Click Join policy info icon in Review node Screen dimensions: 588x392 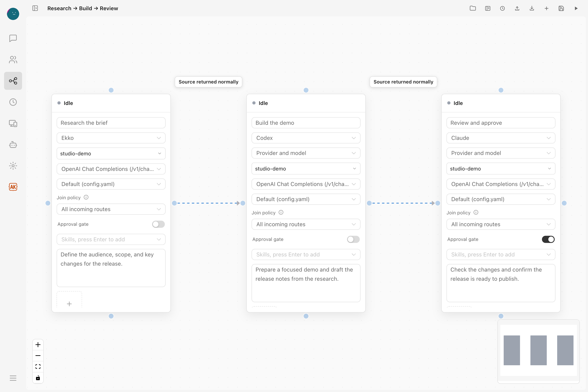pos(476,212)
